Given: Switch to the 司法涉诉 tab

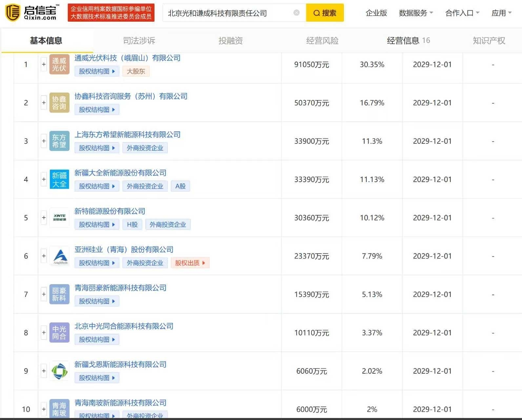Looking at the screenshot, I should [x=139, y=41].
